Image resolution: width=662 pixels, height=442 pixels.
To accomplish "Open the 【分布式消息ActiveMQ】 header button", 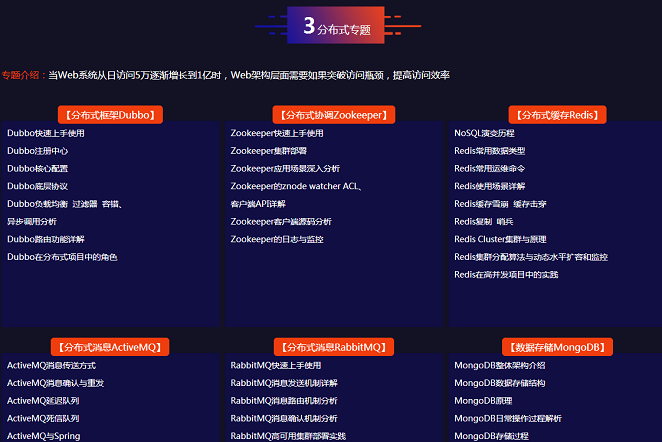I will [x=110, y=347].
